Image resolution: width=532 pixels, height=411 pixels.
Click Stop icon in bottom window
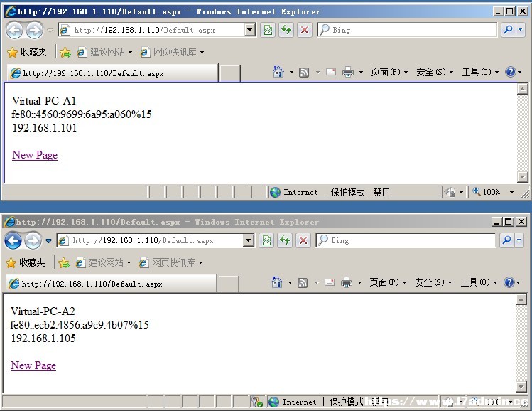(x=303, y=241)
